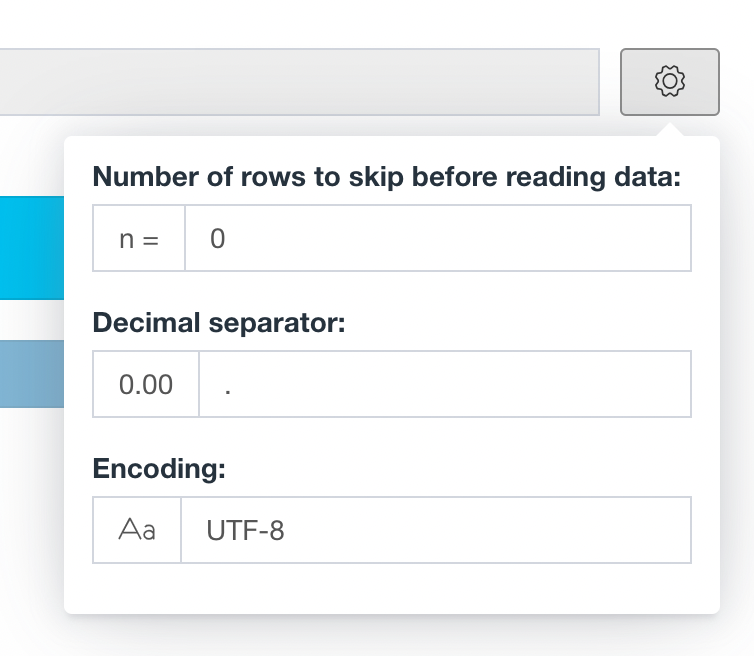Click the gray disabled bar beside gear
Screen dimensions: 754x656
300,82
